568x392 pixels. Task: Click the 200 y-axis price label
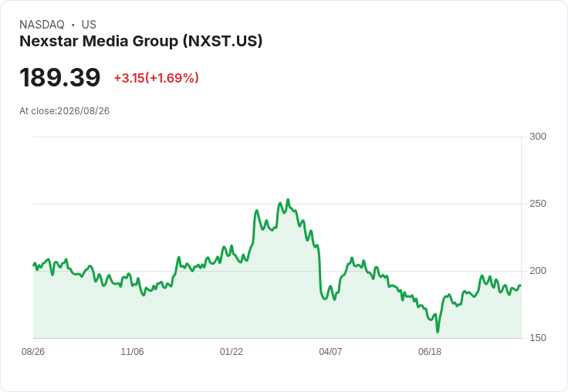coord(538,271)
